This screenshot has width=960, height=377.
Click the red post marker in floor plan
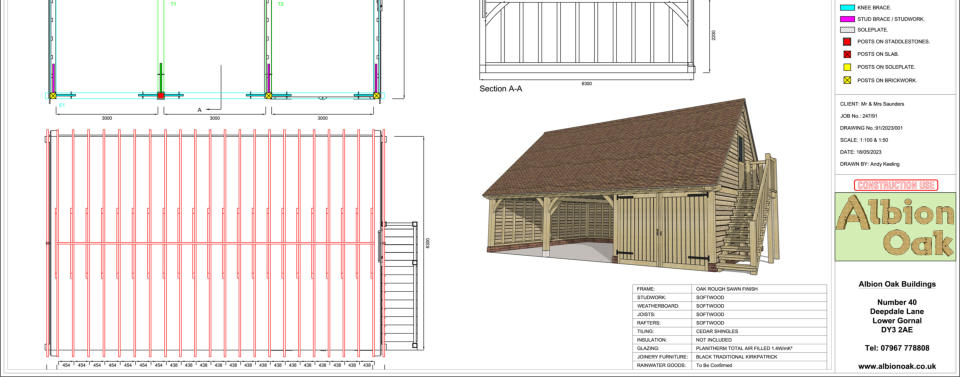point(160,95)
